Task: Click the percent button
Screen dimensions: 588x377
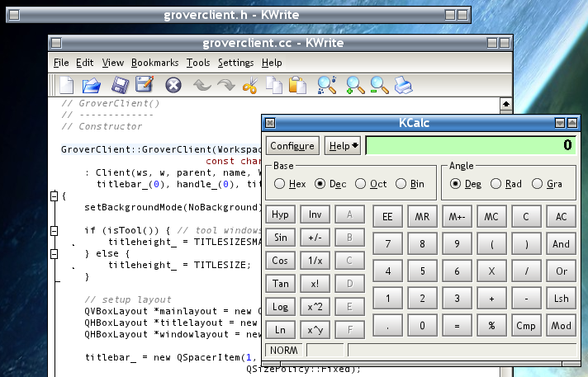Action: 491,326
